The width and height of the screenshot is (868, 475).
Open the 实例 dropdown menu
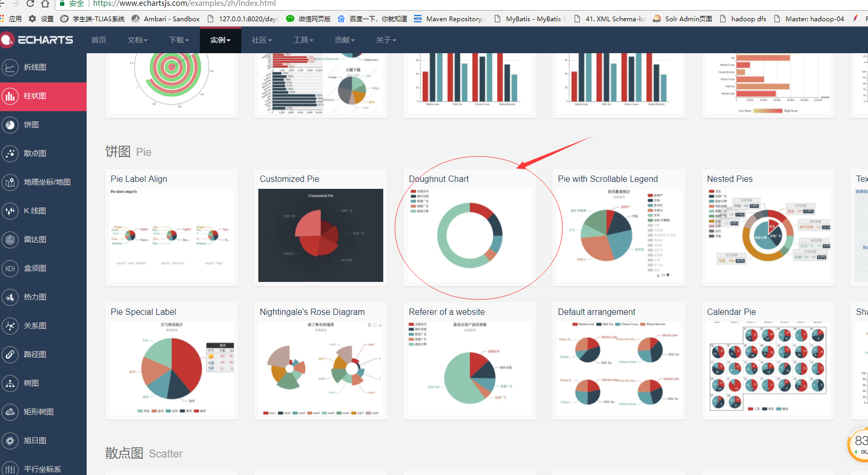tap(220, 40)
